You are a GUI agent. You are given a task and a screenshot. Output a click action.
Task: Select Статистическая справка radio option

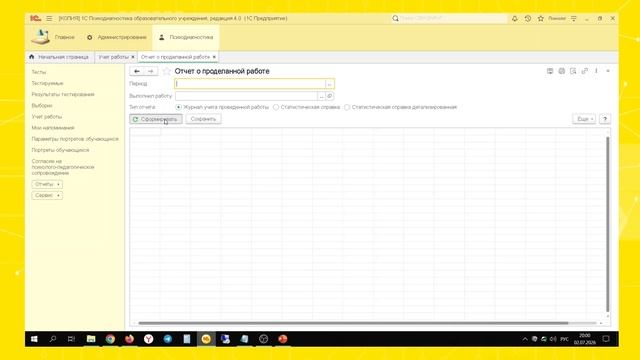(x=276, y=107)
